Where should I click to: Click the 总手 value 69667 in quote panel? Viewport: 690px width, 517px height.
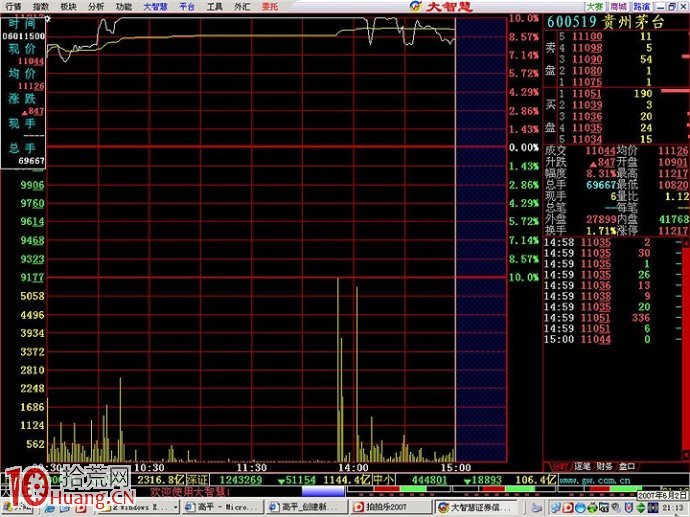[601, 185]
